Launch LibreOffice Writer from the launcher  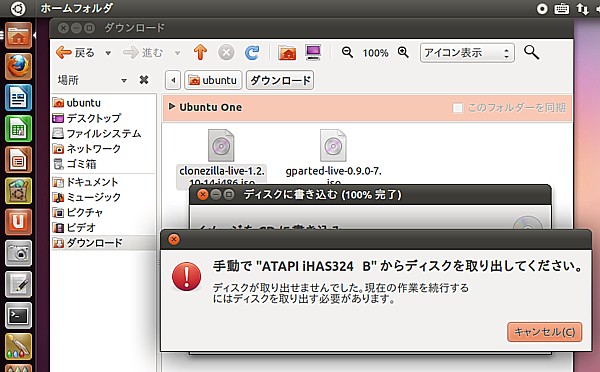pyautogui.click(x=18, y=97)
